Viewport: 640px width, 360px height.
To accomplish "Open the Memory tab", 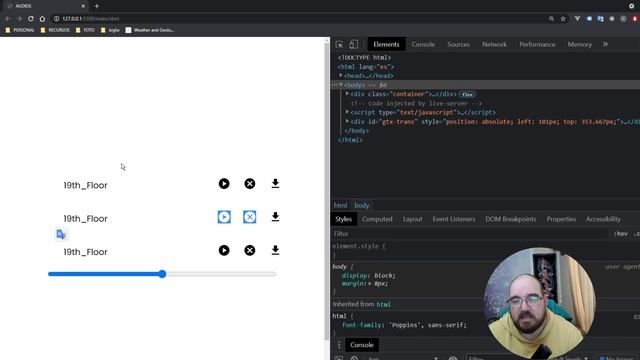I will (580, 44).
